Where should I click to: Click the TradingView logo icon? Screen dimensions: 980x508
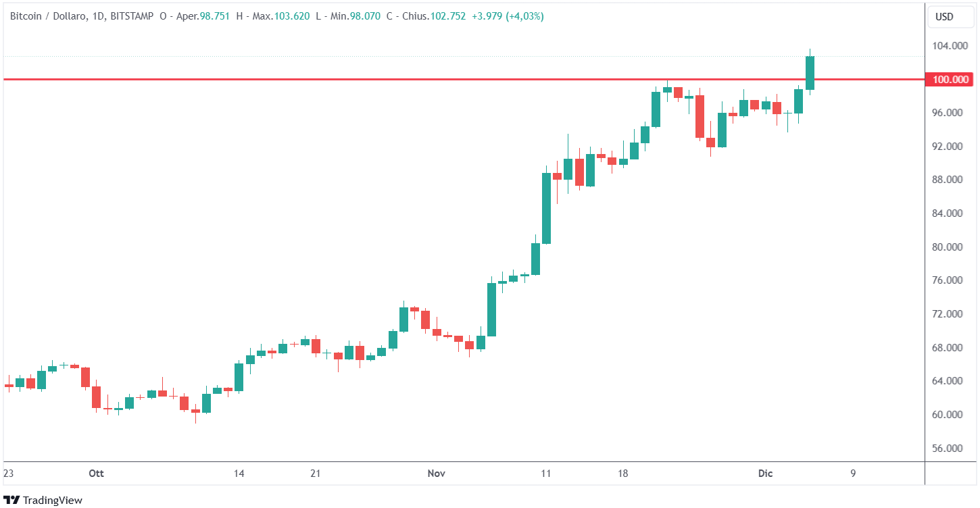pyautogui.click(x=11, y=500)
